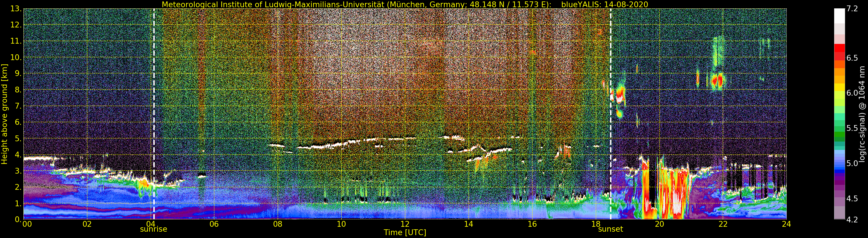Click the height axis tick label '3.'

[18, 171]
